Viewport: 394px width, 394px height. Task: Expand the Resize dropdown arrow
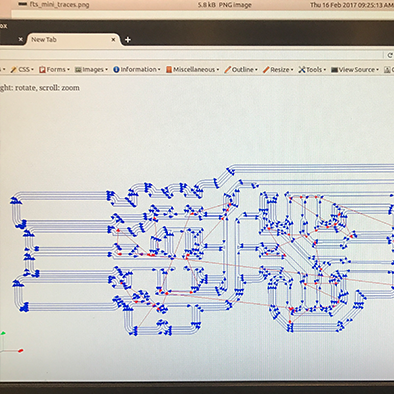click(292, 70)
